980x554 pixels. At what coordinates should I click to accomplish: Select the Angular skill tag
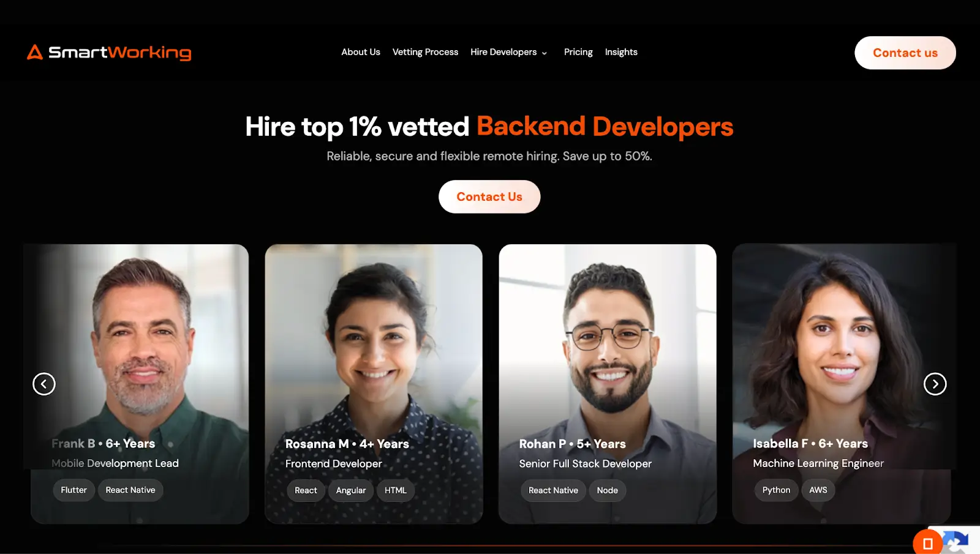pos(351,490)
